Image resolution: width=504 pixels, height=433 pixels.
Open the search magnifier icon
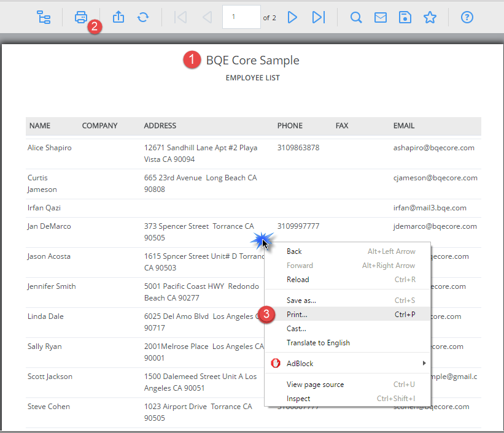click(x=356, y=17)
